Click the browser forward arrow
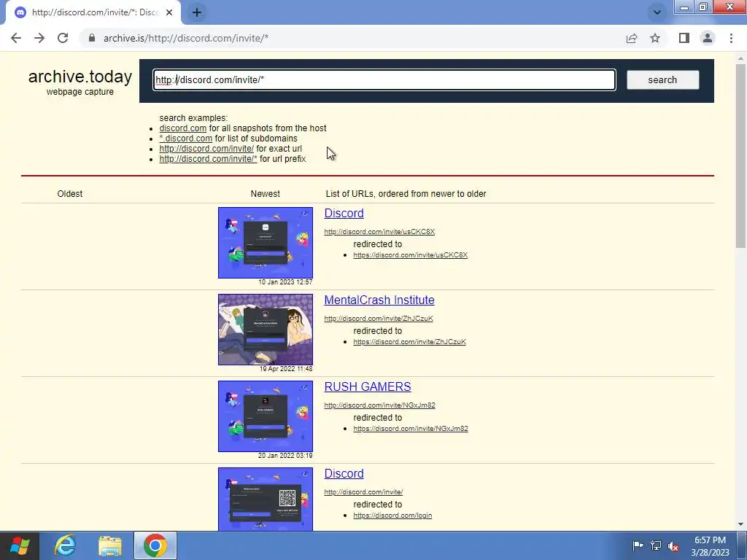This screenshot has height=560, width=747. pos(39,38)
